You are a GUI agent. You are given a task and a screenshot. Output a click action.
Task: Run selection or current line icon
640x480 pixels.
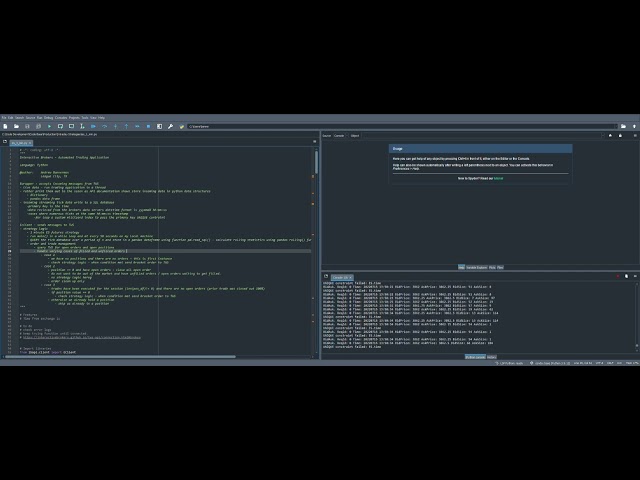[82, 127]
